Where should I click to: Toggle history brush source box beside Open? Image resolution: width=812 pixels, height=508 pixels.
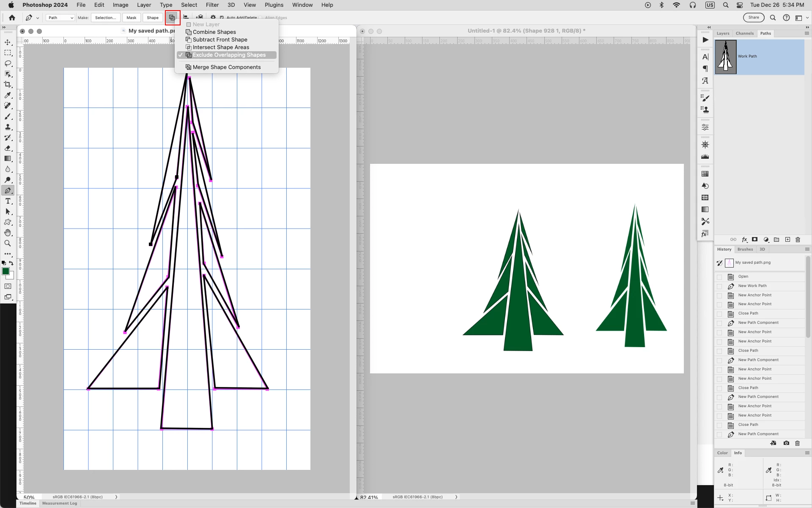pos(719,277)
